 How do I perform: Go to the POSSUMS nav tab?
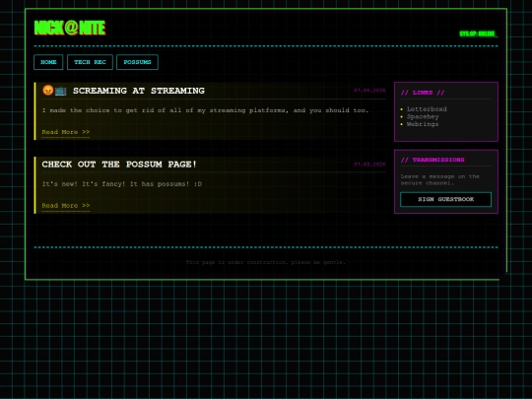137,62
